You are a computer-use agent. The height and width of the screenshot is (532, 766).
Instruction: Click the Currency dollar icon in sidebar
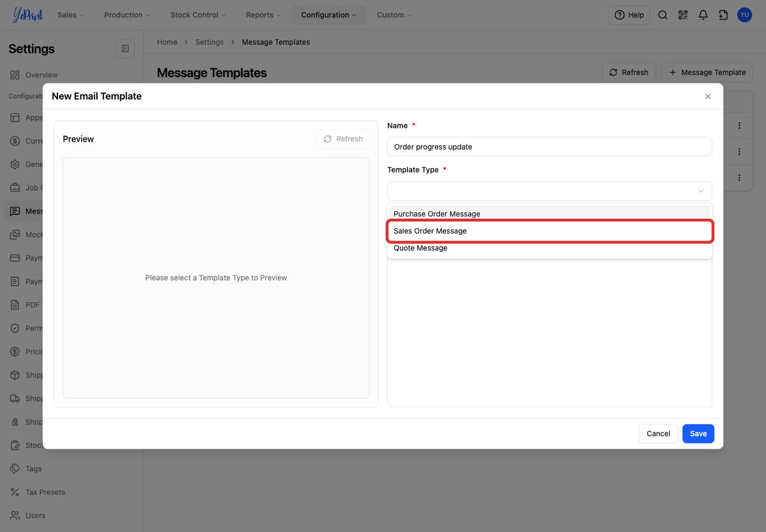15,141
